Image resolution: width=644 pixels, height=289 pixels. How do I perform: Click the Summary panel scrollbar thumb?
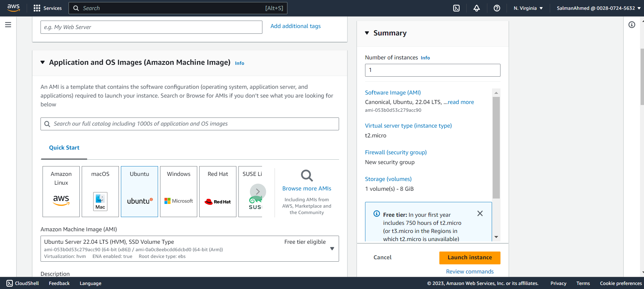click(x=496, y=148)
